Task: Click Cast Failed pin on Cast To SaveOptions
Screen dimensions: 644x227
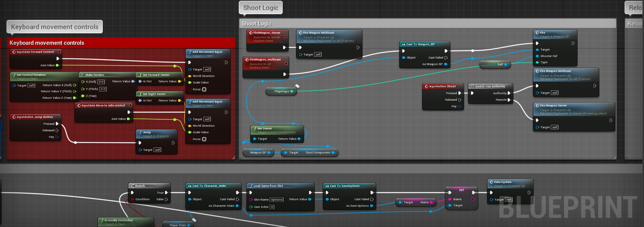Action: [372, 199]
